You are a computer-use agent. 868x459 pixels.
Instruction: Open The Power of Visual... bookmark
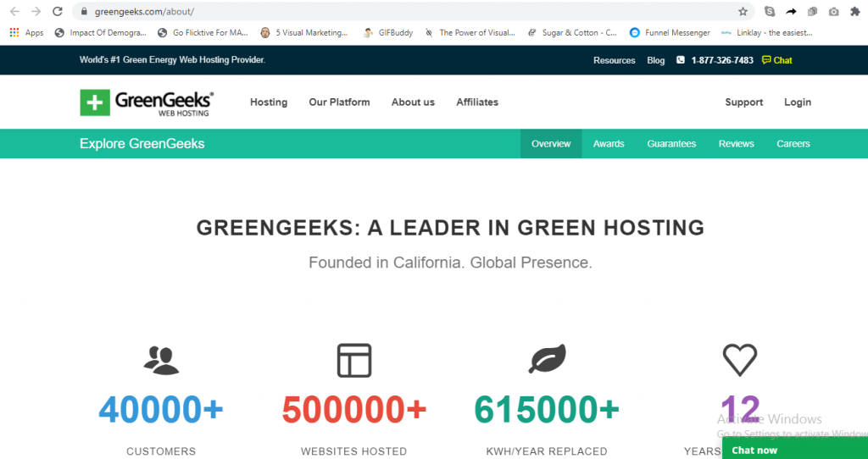[x=470, y=33]
